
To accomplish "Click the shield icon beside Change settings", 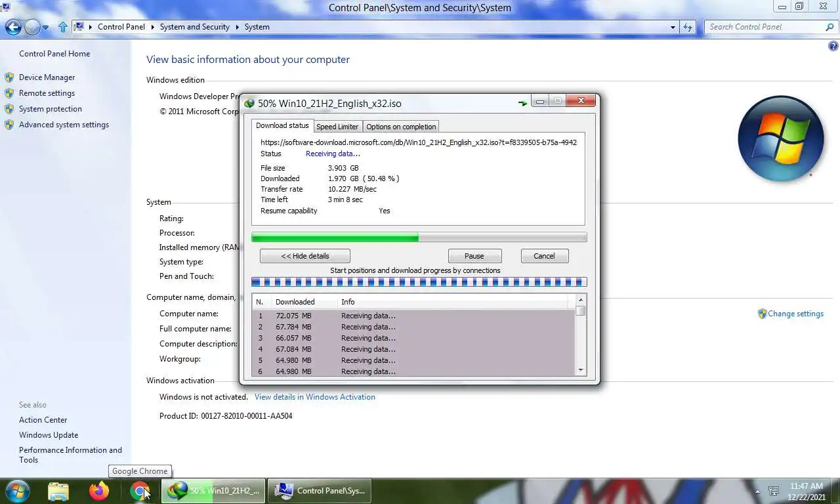I will coord(762,314).
